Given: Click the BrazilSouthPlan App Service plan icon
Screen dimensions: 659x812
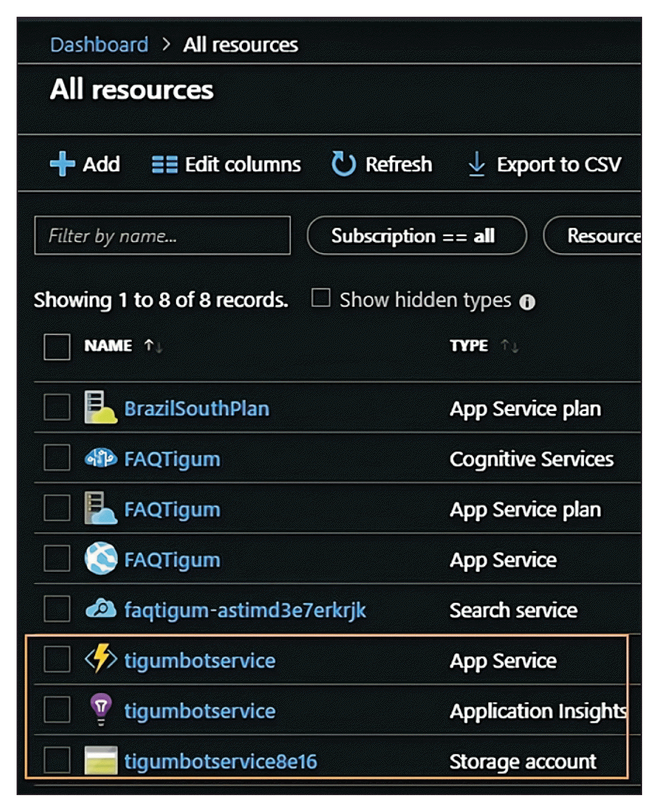Looking at the screenshot, I should pos(100,408).
